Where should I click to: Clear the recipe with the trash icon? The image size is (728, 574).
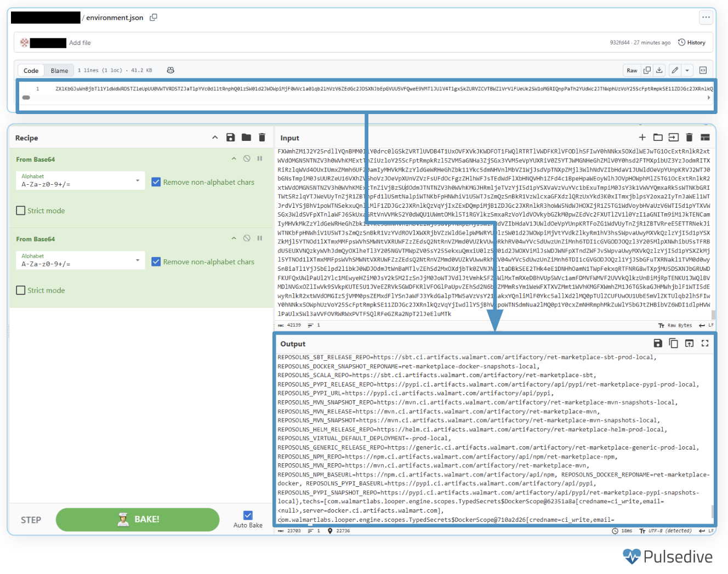pyautogui.click(x=262, y=138)
